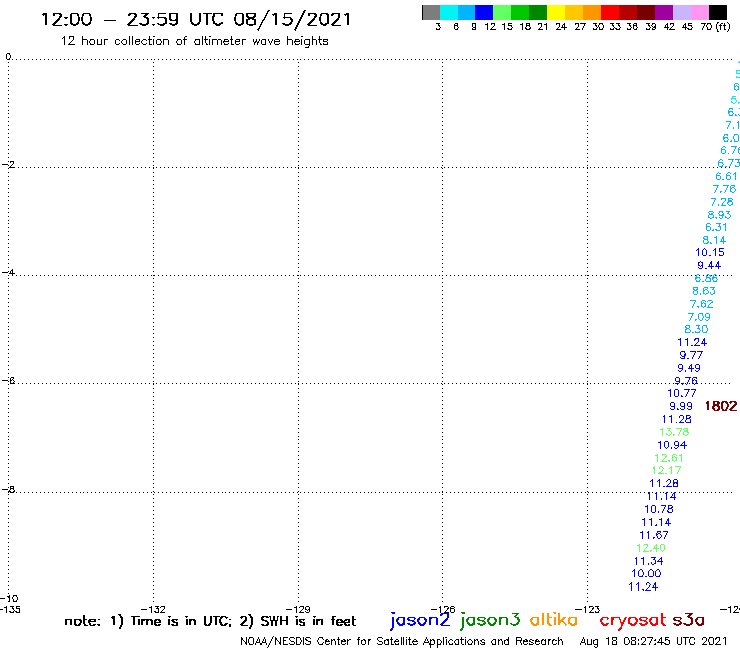Click the 10.78 wave height value

click(x=659, y=509)
